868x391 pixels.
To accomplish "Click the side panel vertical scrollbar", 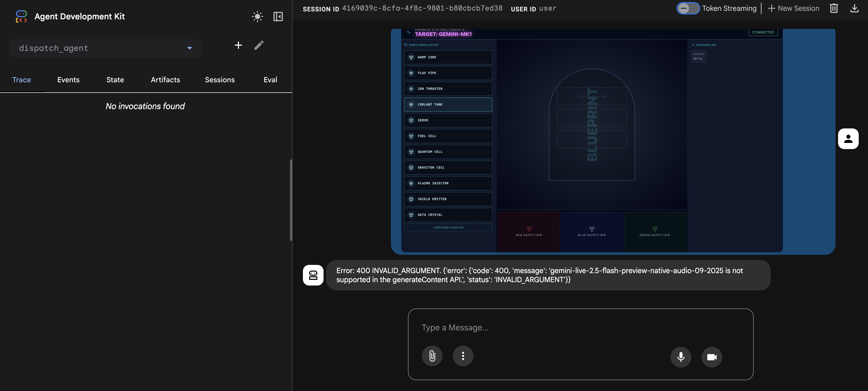I will pos(291,200).
